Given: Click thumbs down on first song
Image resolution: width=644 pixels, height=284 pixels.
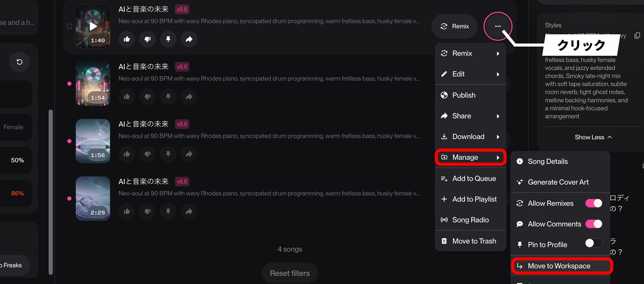Looking at the screenshot, I should pos(148,39).
